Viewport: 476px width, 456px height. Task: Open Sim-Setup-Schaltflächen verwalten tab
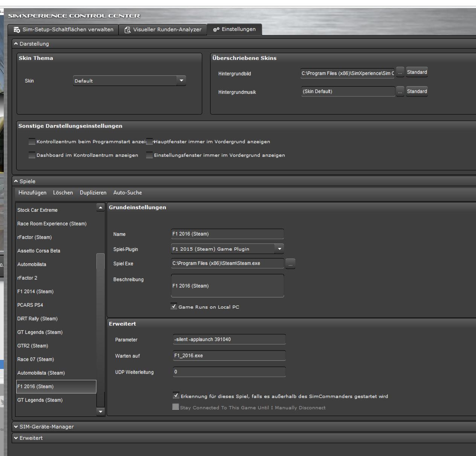tap(63, 29)
